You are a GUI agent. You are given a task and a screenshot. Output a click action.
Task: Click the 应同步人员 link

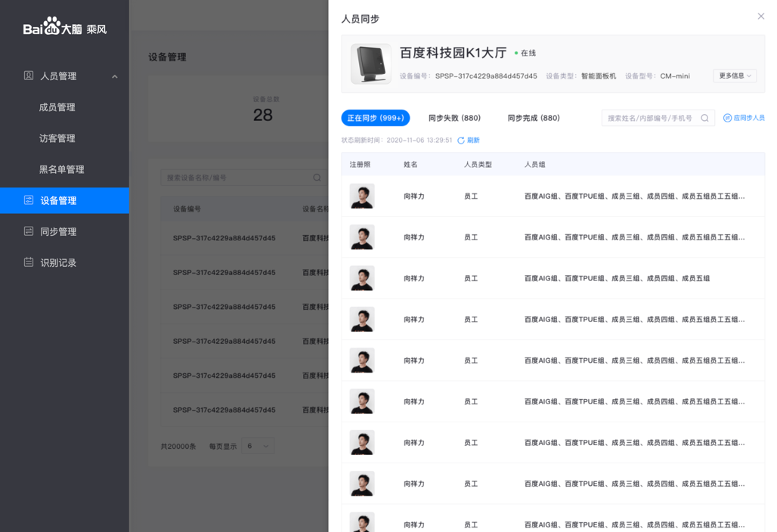[x=748, y=119]
